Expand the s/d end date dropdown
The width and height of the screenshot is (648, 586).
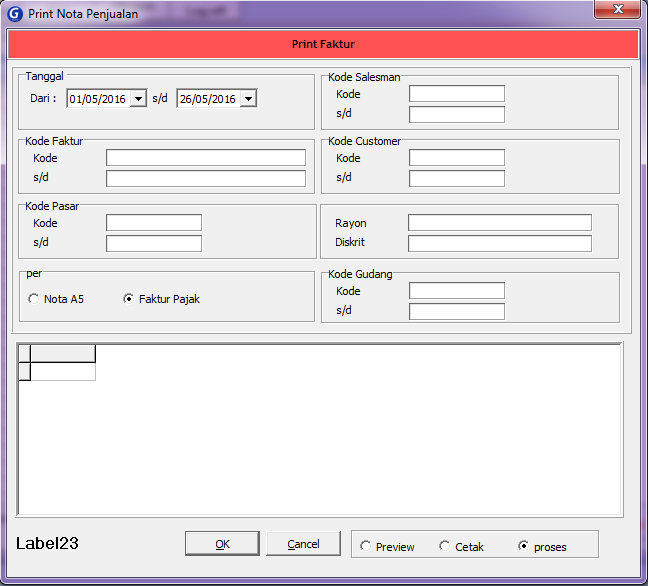[248, 99]
